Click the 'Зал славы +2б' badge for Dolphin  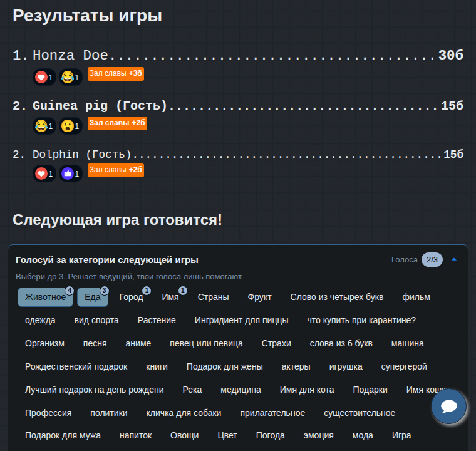coord(116,170)
